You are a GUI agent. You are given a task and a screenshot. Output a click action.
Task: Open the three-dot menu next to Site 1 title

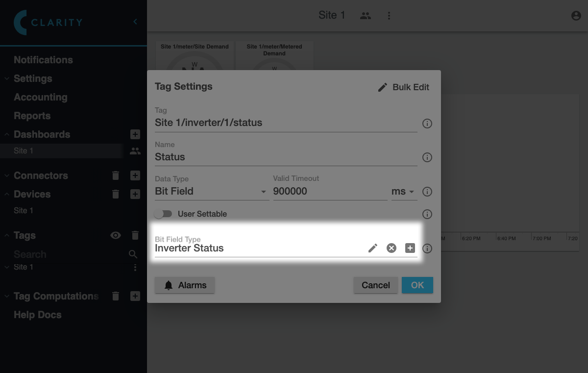(x=389, y=16)
